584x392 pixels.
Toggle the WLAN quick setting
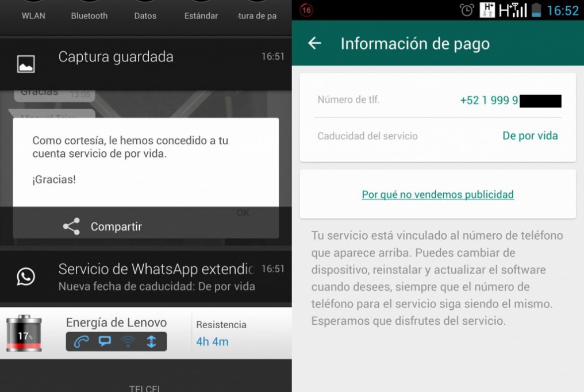pos(34,15)
